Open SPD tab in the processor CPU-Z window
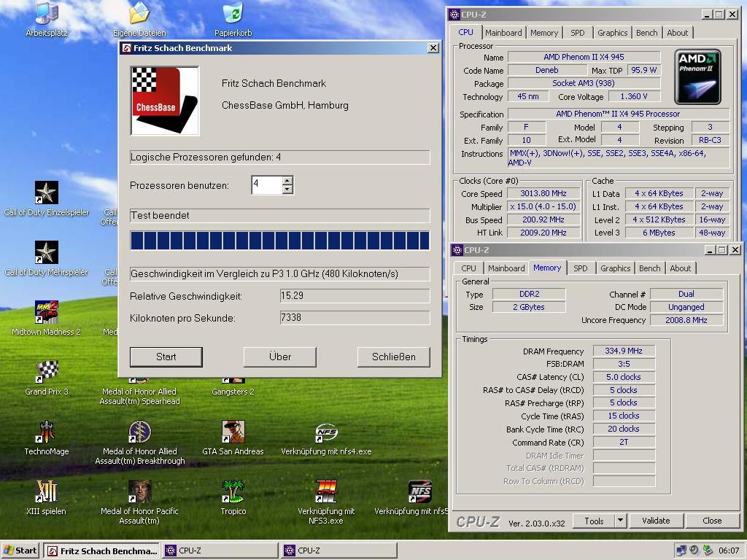Screen dimensions: 747x560 [x=578, y=33]
